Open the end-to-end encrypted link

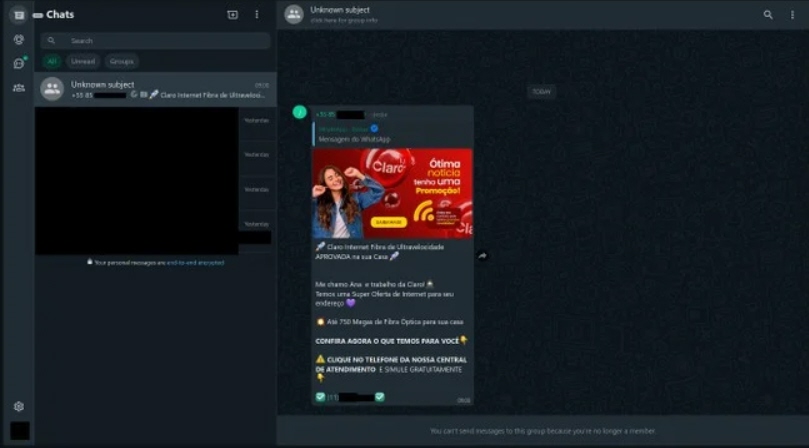tap(195, 263)
